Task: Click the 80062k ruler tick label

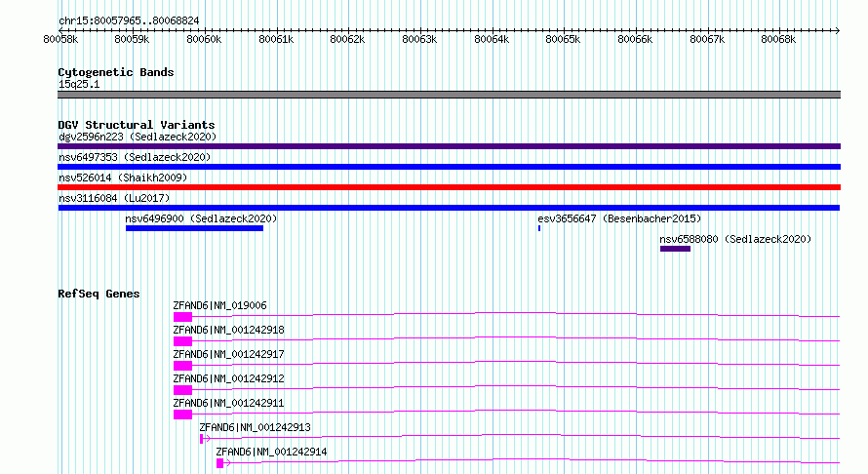Action: coord(347,39)
